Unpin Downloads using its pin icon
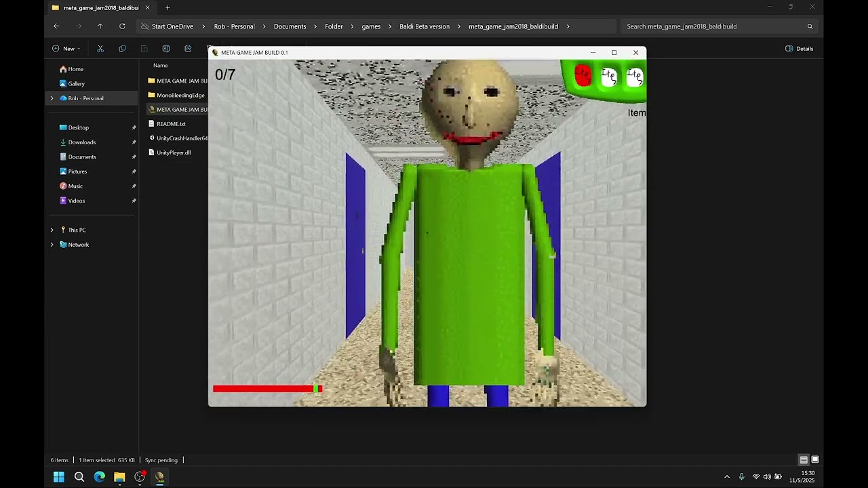The image size is (868, 488). tap(134, 142)
